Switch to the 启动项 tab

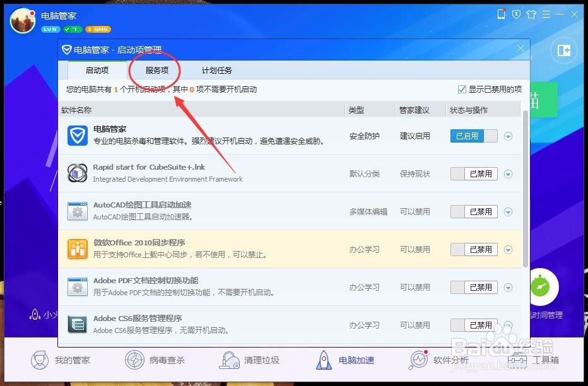click(x=97, y=70)
